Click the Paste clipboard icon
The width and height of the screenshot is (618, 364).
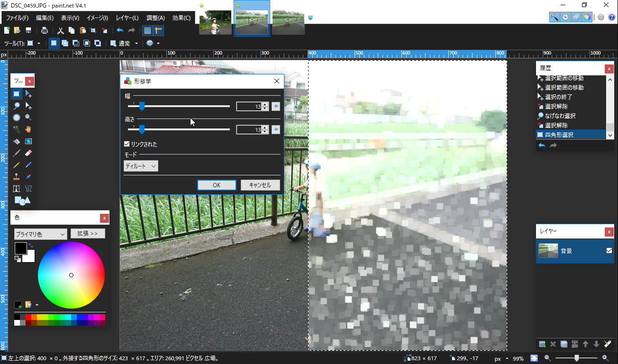click(x=82, y=30)
